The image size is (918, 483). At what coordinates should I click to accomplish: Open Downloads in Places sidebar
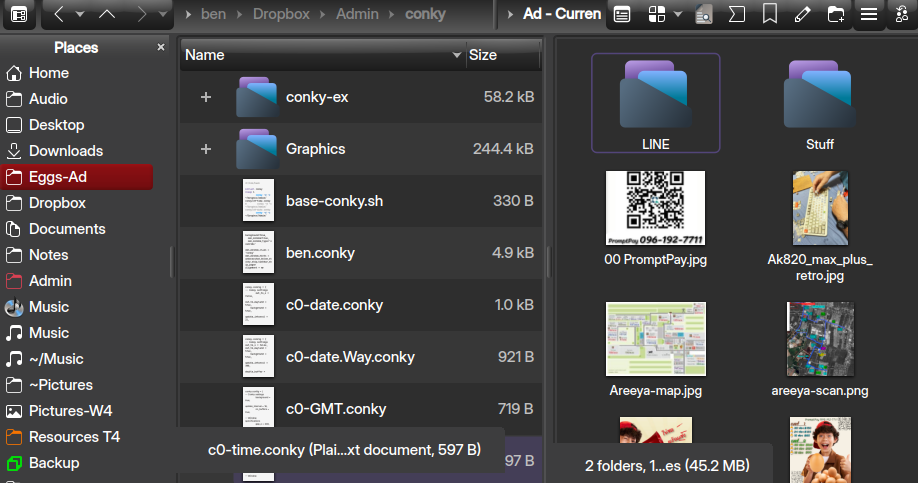[66, 151]
